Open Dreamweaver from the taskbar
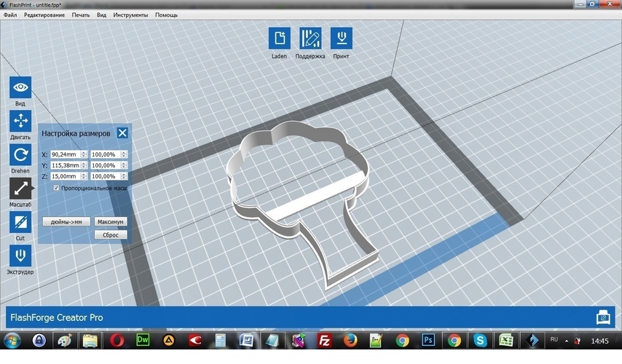 pyautogui.click(x=143, y=340)
